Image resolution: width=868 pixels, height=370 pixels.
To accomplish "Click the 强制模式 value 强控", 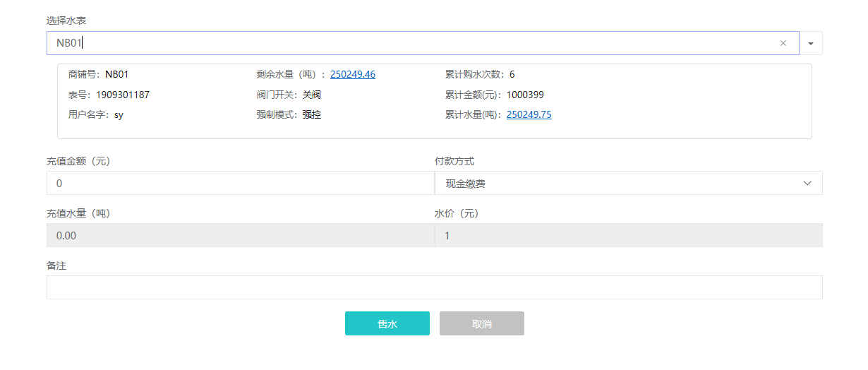I will (311, 114).
